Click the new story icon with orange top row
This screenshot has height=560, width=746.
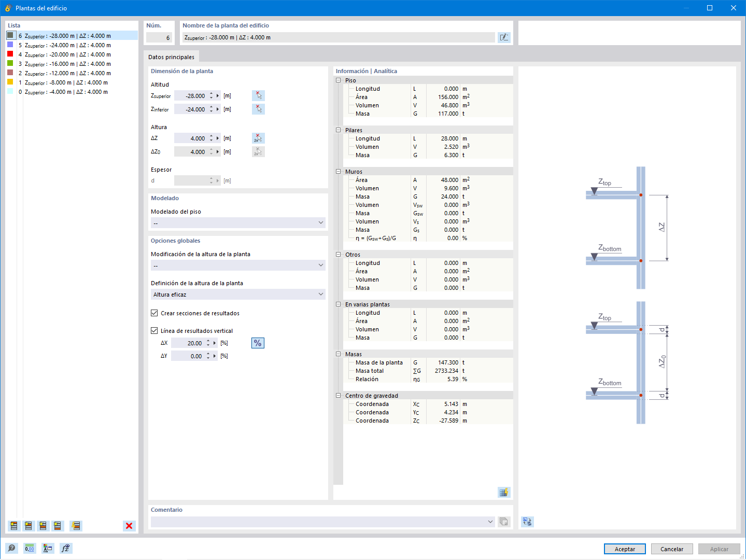(14, 526)
